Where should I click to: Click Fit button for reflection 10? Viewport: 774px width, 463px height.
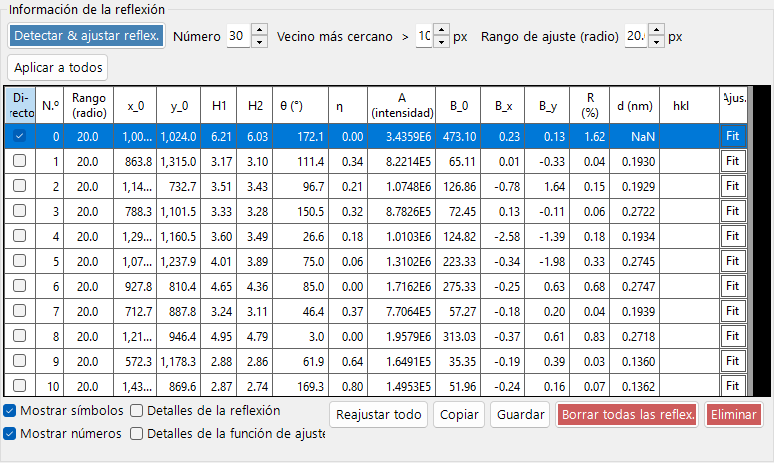point(733,386)
